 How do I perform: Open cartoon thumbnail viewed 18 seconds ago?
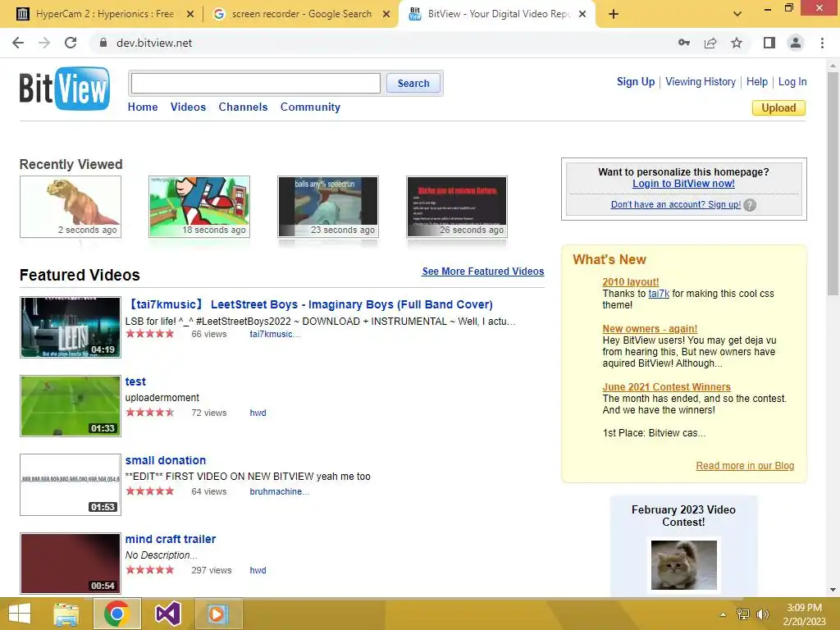click(199, 207)
